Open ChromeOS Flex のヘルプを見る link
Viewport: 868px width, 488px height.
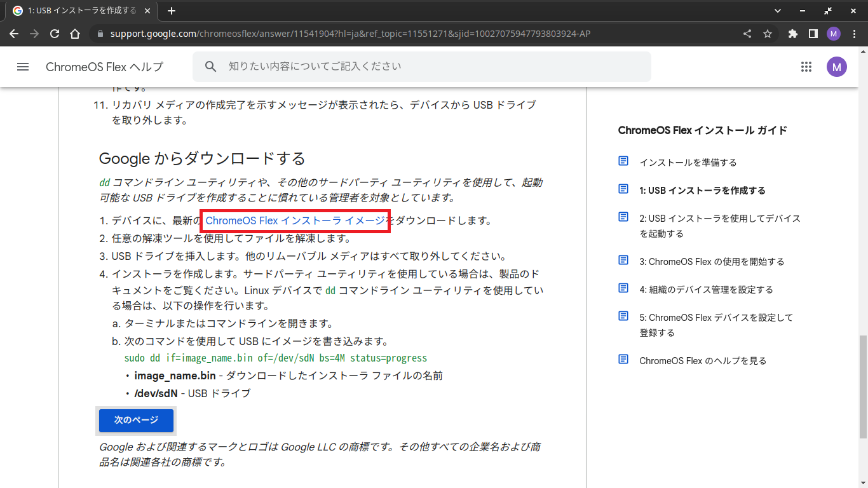click(x=703, y=361)
